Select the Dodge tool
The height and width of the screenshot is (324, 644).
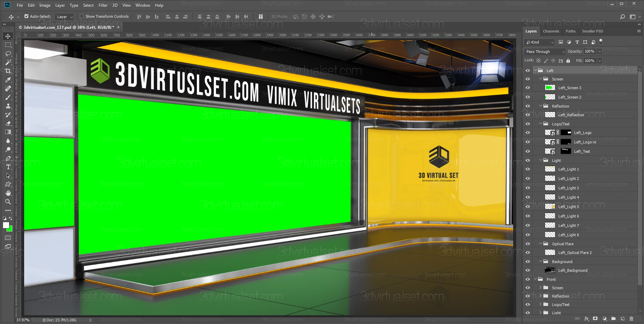click(x=8, y=149)
